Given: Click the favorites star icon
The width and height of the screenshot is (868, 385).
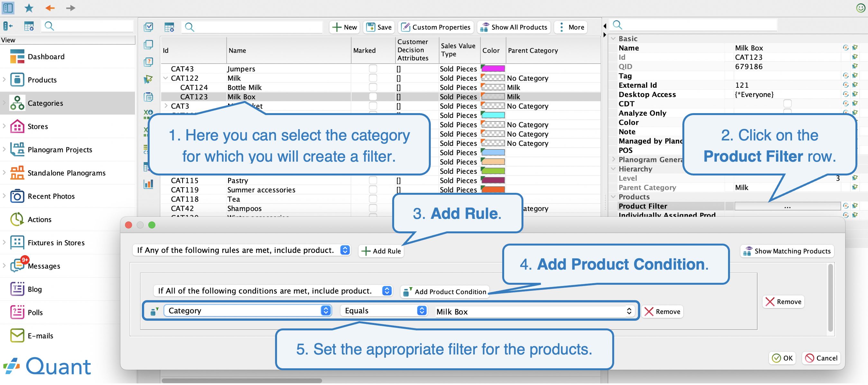Looking at the screenshot, I should (x=29, y=8).
